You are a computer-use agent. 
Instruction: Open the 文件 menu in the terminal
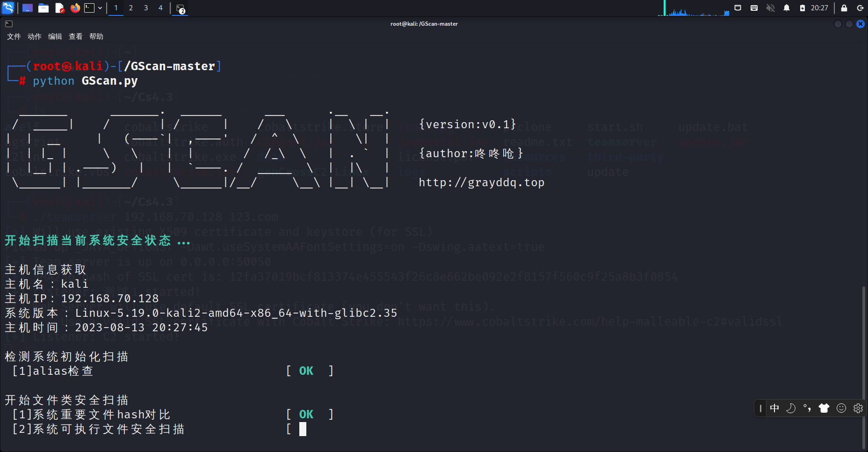click(14, 36)
